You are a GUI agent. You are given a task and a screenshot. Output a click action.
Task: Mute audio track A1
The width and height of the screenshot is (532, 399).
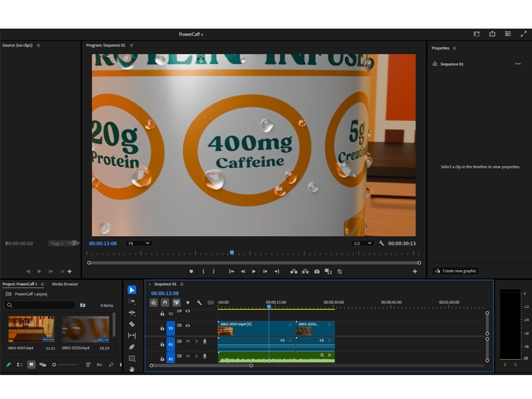(188, 342)
